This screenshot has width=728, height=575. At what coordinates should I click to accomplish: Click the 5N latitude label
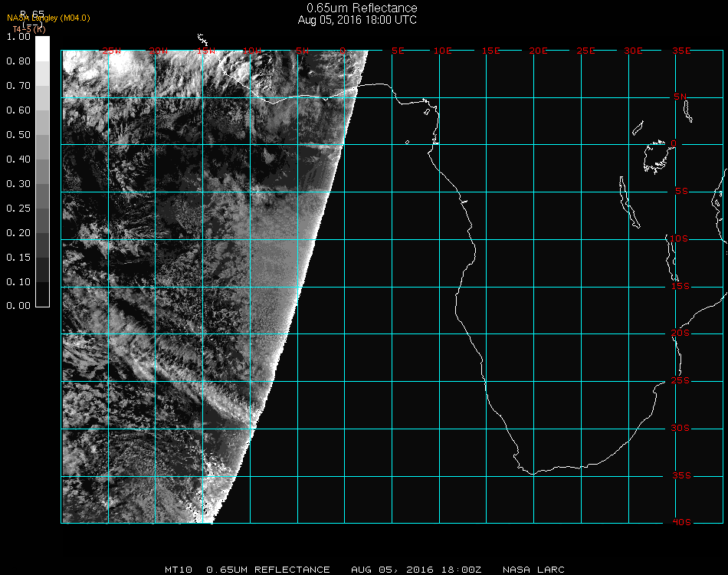680,97
